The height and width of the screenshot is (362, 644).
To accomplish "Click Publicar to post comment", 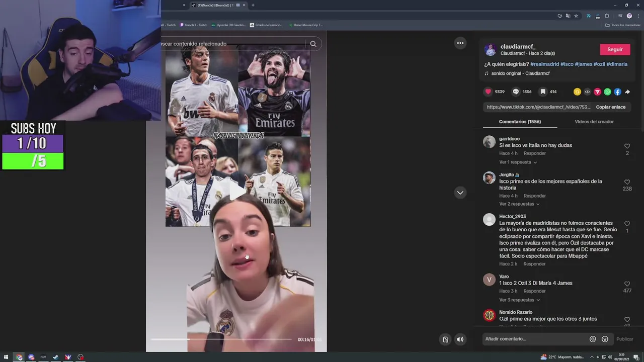I will point(625,339).
